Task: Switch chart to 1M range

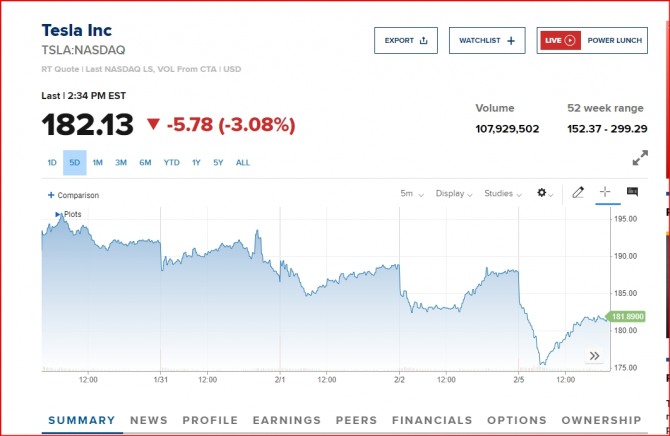Action: pyautogui.click(x=97, y=163)
